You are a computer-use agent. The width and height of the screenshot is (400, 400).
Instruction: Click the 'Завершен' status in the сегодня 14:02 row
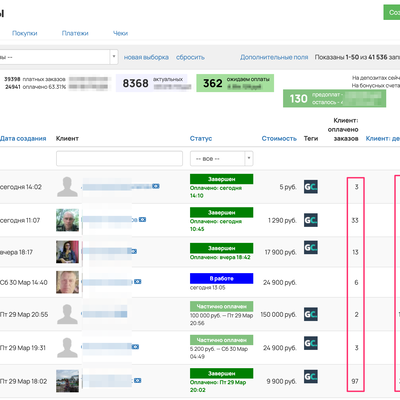[x=222, y=179]
